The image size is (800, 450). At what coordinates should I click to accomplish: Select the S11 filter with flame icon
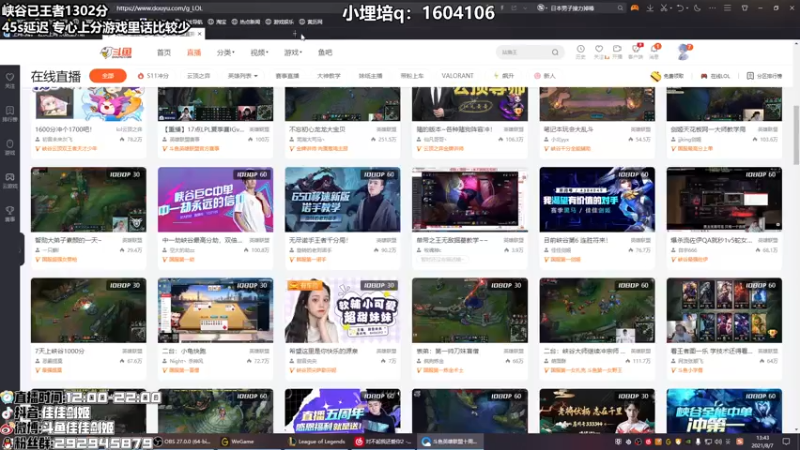[x=153, y=76]
